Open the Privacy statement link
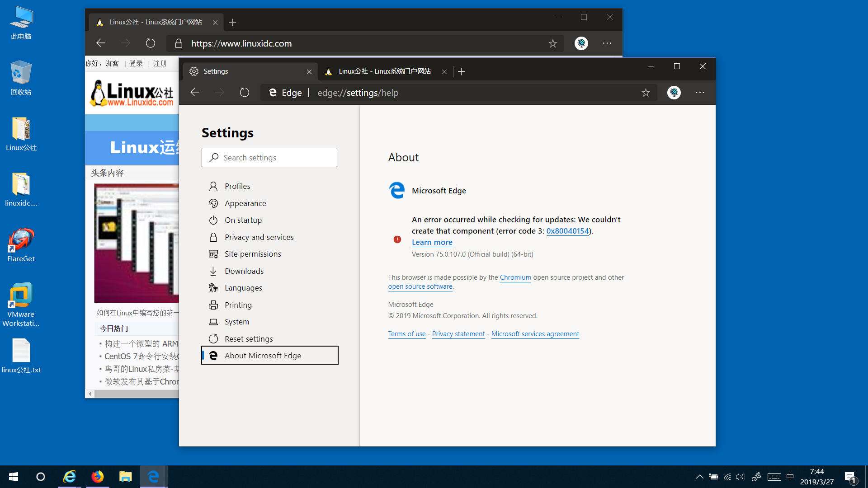The image size is (868, 488). coord(458,334)
